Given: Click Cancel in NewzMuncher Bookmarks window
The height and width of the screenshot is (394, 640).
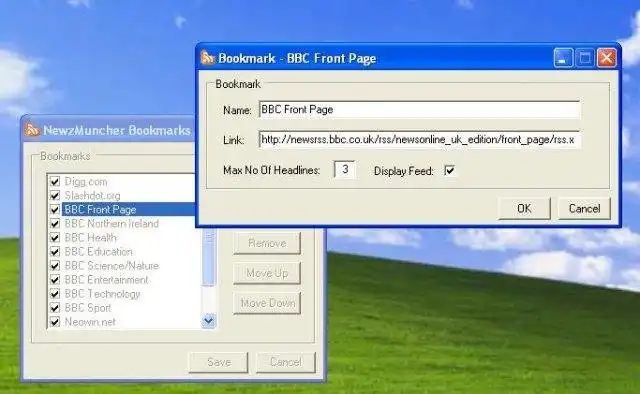Looking at the screenshot, I should [x=286, y=362].
